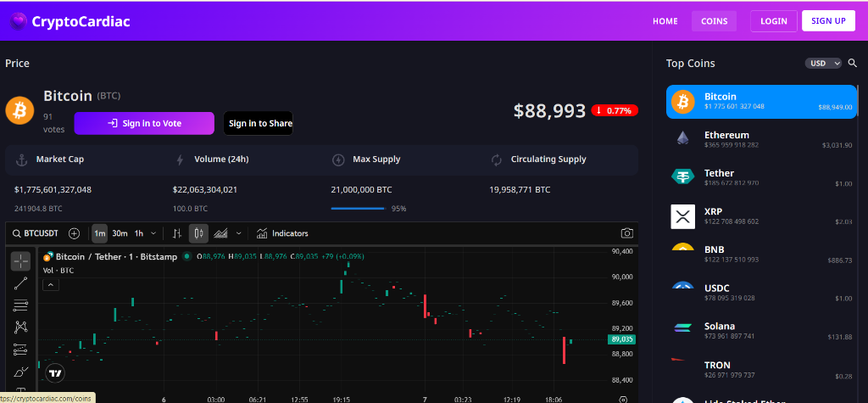Select the 30m chart interval
This screenshot has height=403, width=868.
tap(120, 233)
